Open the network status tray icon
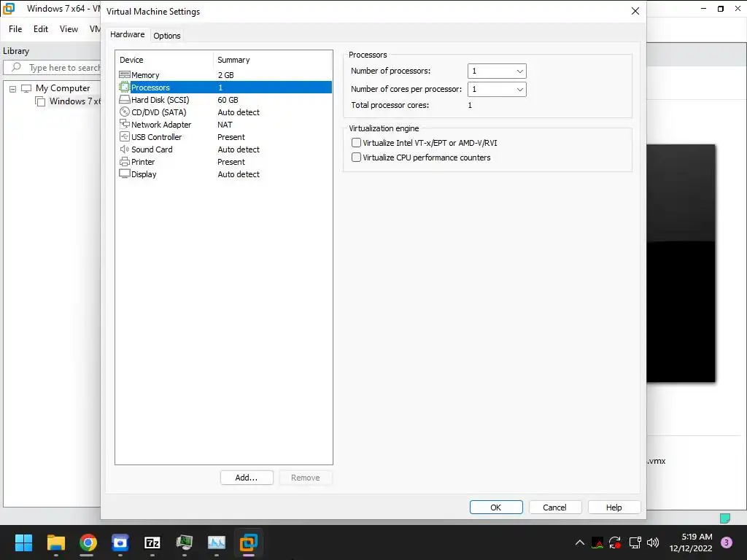The height and width of the screenshot is (560, 747). pos(635,542)
